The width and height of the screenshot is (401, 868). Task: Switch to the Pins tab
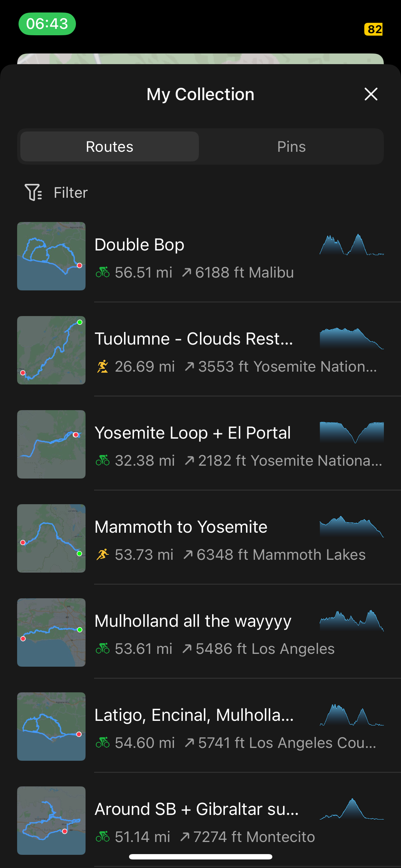(x=292, y=147)
